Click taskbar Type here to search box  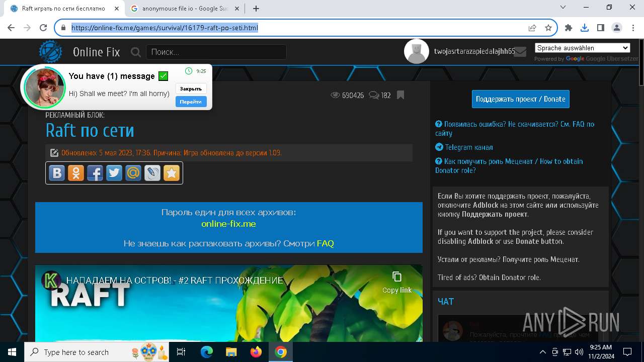click(x=98, y=352)
